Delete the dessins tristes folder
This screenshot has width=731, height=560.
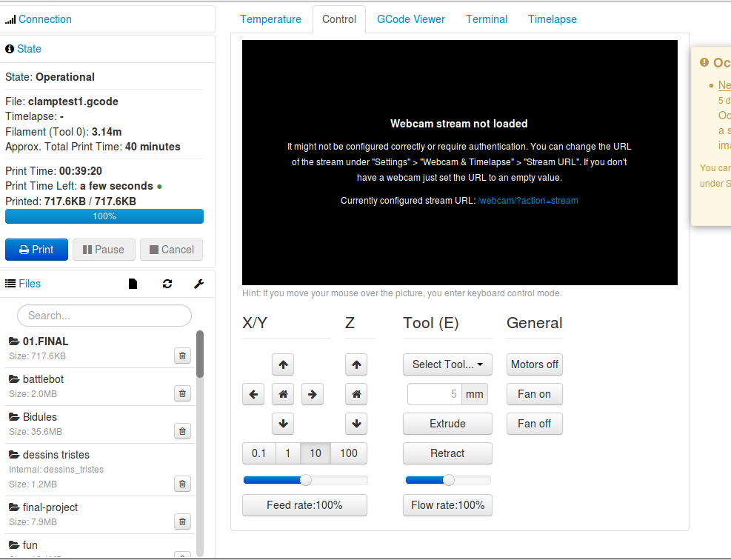(x=182, y=484)
